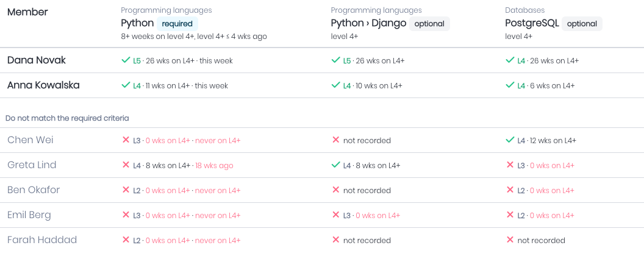Image resolution: width=644 pixels, height=262 pixels.
Task: Click the red X in Emil Berg's Django cell
Action: [335, 215]
